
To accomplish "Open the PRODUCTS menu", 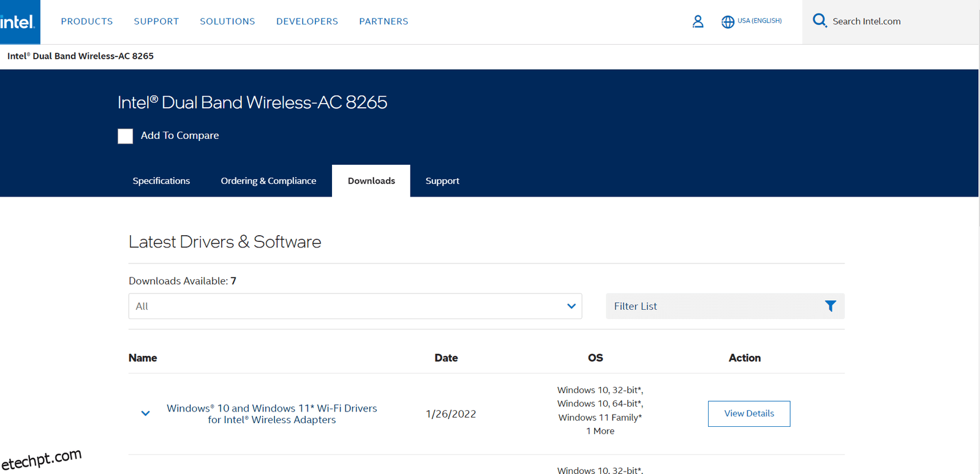I will 87,21.
